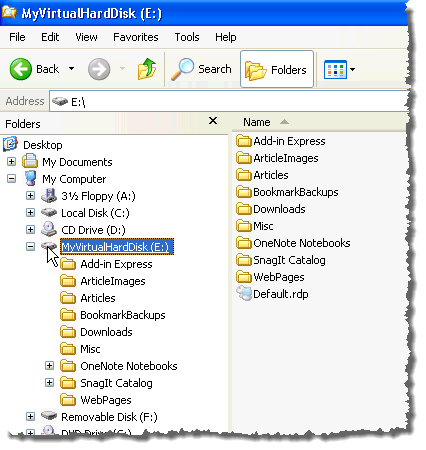Click the Search magnifier toolbar button

201,69
